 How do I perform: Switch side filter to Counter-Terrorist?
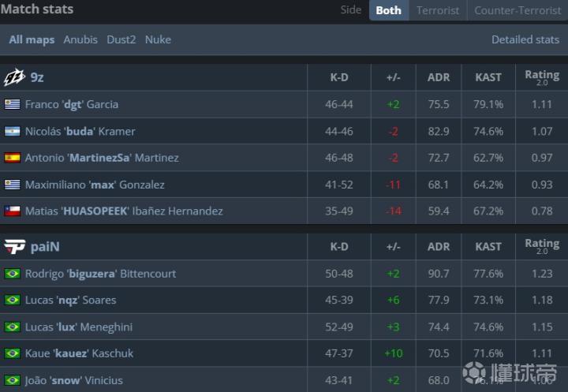pos(517,10)
